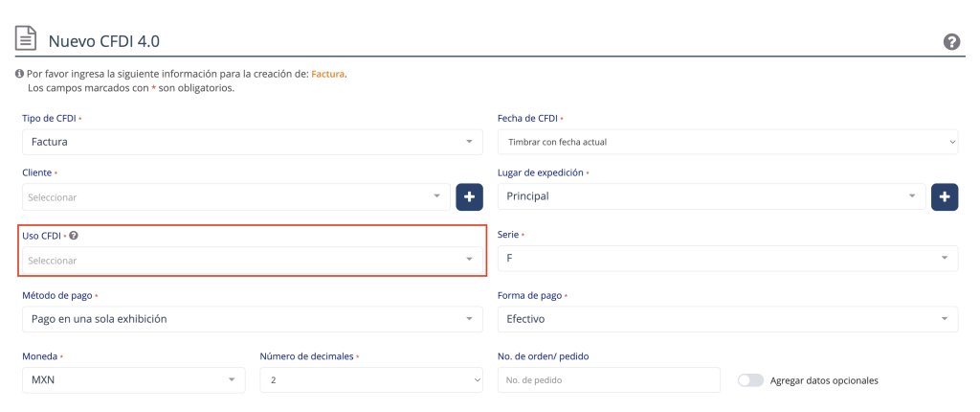Toggle Agregar datos opcionales switch
This screenshot has height=412, width=980.
coord(750,380)
